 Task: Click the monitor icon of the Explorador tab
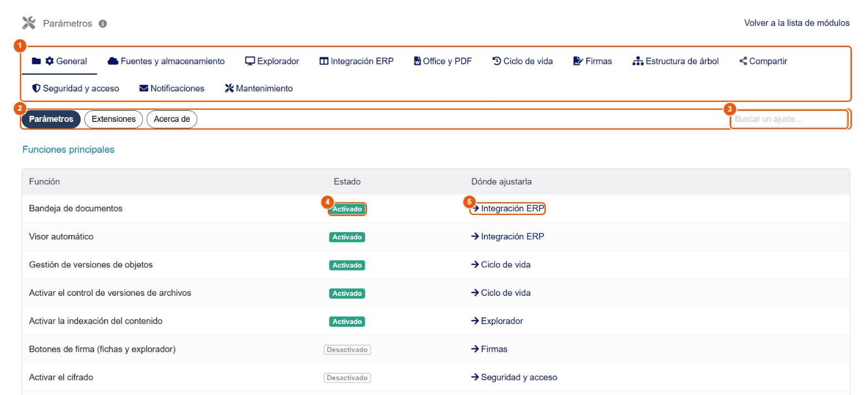(250, 61)
